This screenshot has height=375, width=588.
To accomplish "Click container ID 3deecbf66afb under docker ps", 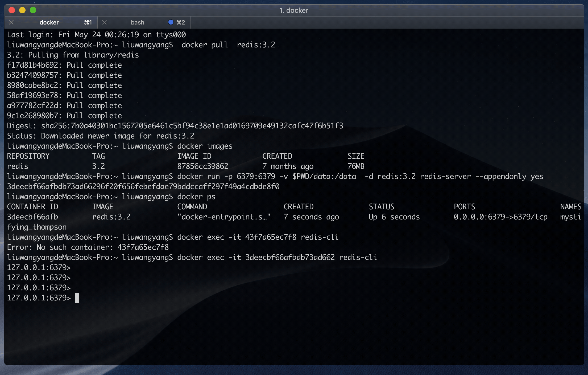I will point(32,217).
